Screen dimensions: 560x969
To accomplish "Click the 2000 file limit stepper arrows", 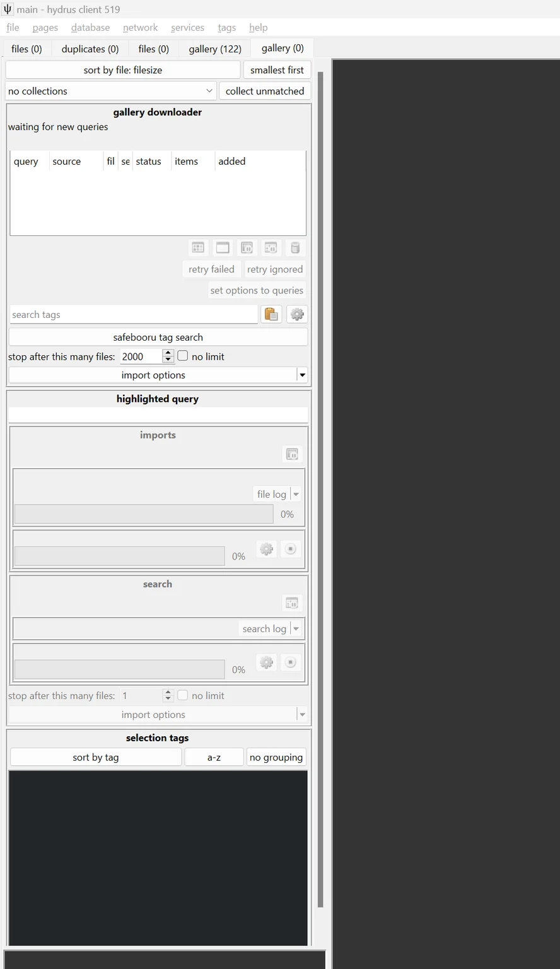I will (x=168, y=356).
